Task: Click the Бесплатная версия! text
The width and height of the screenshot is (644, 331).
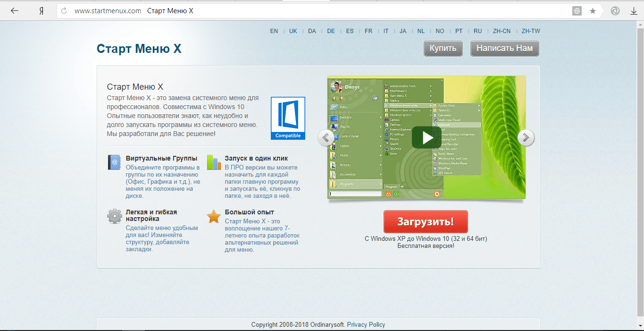Action: tap(426, 246)
